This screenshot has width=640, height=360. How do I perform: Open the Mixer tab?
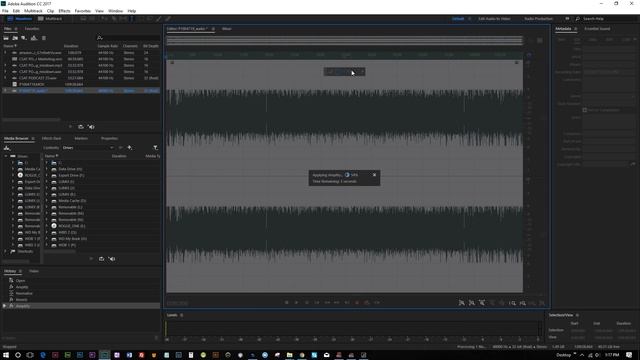(x=227, y=29)
